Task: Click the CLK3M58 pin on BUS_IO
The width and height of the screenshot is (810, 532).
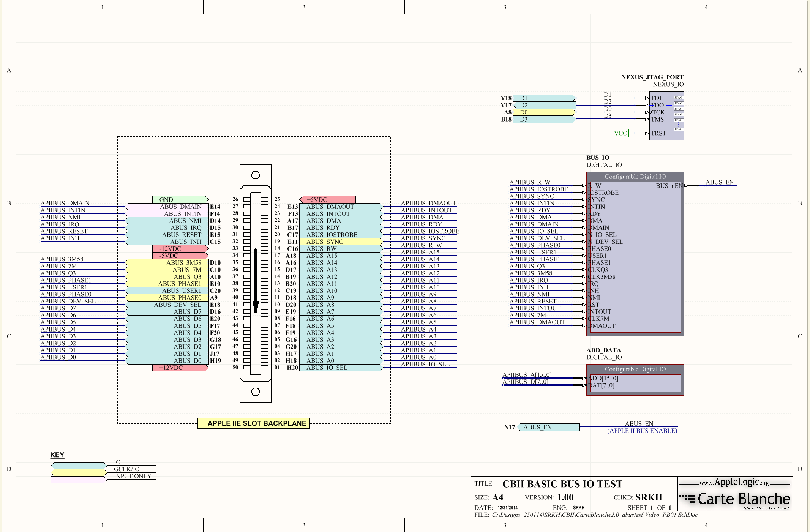Action: click(602, 277)
